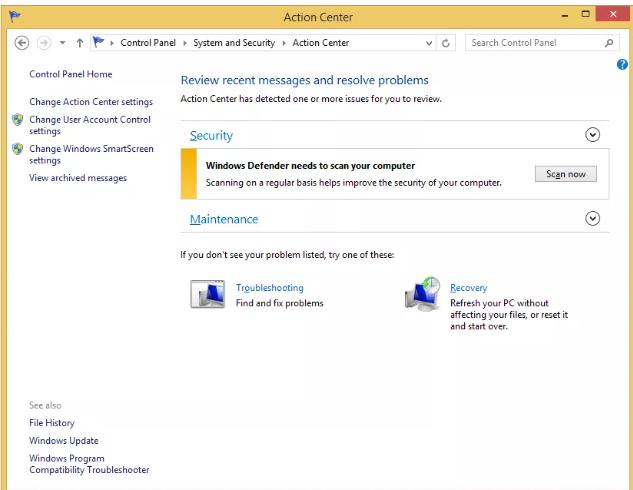Click the Maintenance section heading
Image resolution: width=633 pixels, height=490 pixels.
click(224, 219)
